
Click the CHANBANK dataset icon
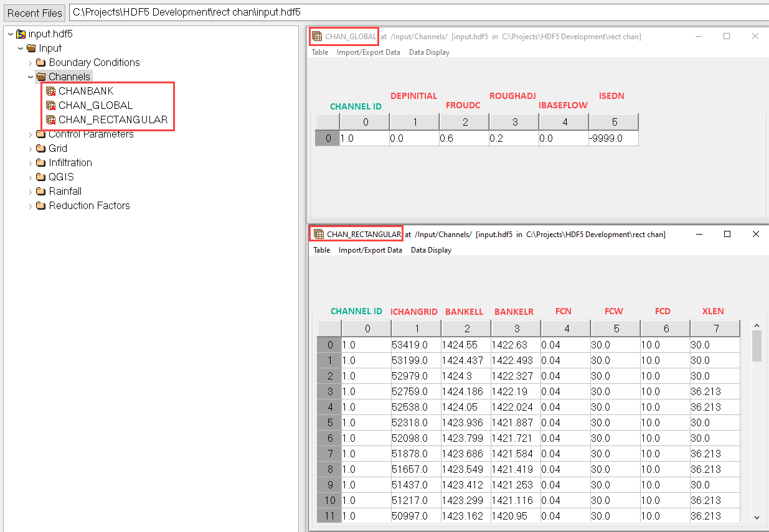coord(51,91)
